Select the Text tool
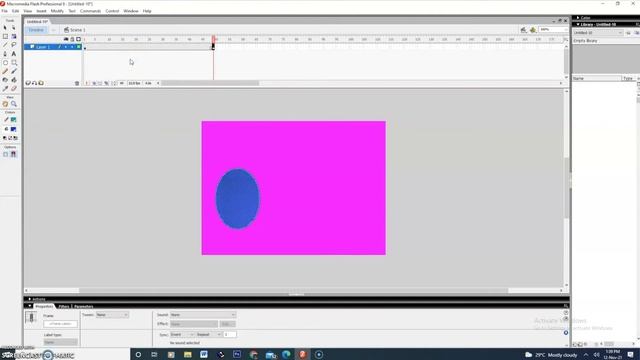 click(x=14, y=54)
